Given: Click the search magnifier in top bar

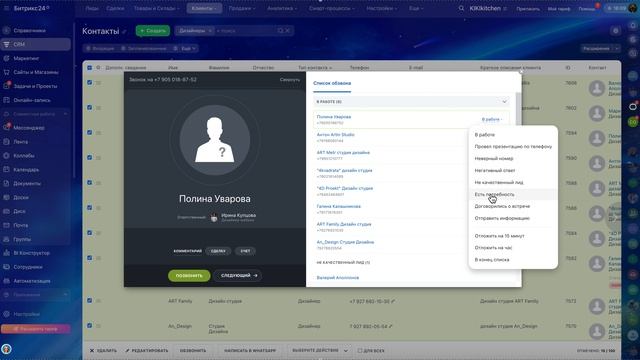Looking at the screenshot, I should [461, 8].
